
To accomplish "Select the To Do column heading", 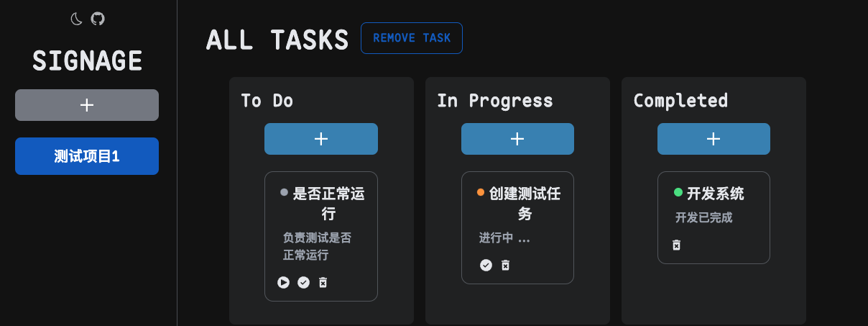I will pos(267,100).
